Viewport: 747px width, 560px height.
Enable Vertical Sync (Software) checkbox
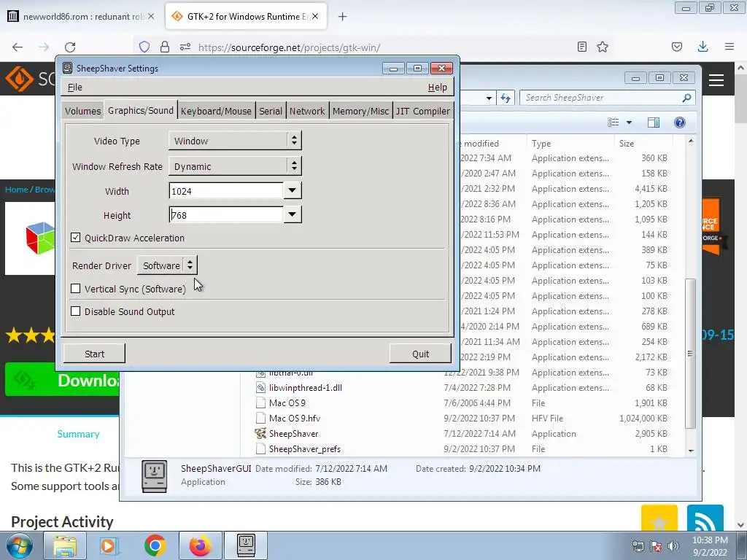click(x=75, y=289)
